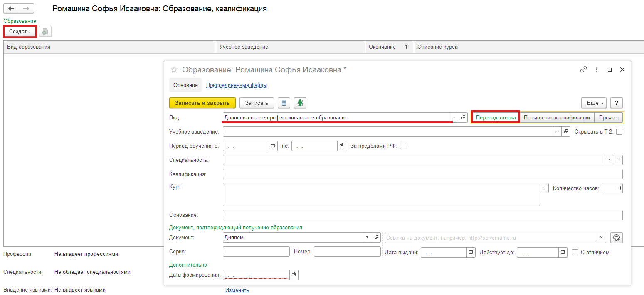Click into the Квалификация input field
The width and height of the screenshot is (644, 295).
click(423, 174)
